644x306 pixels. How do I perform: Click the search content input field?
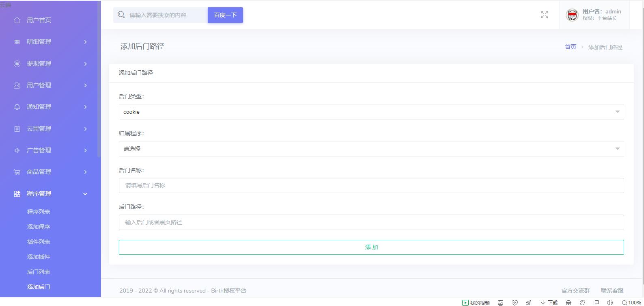166,15
